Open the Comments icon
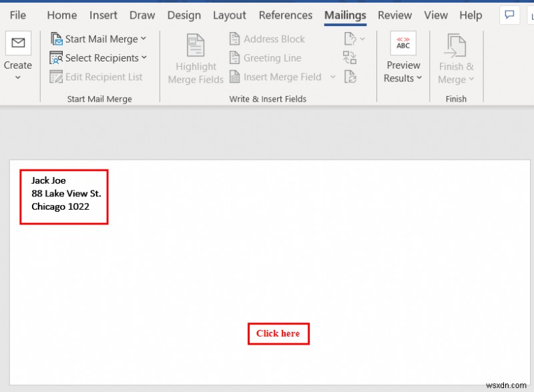Screen dimensions: 534x392 click(x=509, y=14)
